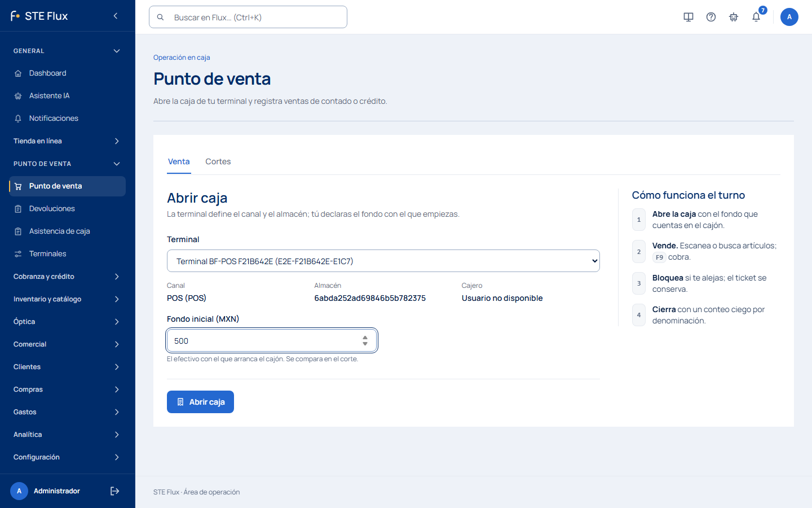
Task: Open Terminales in the sidebar
Action: click(68, 254)
